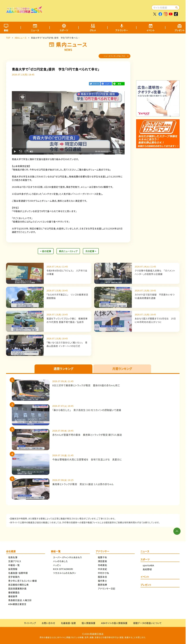194x644 pixels.
Task: Click the ABAニュース breadcrumb link
Action: tap(21, 38)
